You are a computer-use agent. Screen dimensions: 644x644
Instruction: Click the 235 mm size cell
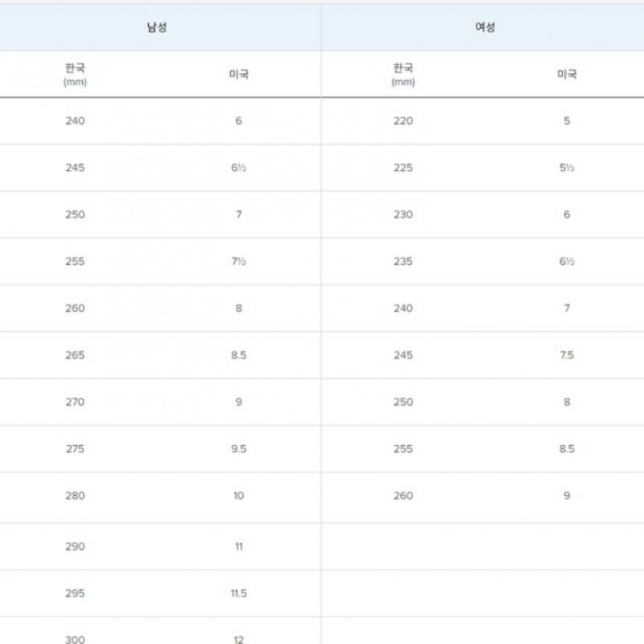tap(403, 262)
